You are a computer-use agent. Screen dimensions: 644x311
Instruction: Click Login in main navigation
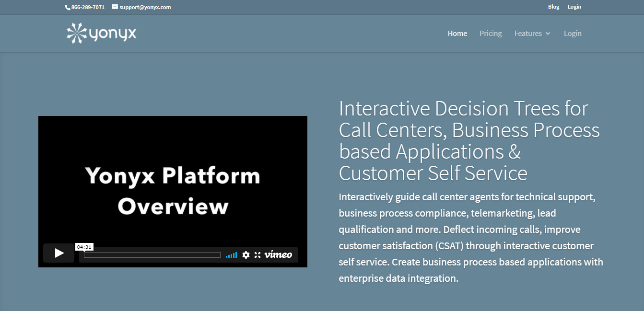573,34
